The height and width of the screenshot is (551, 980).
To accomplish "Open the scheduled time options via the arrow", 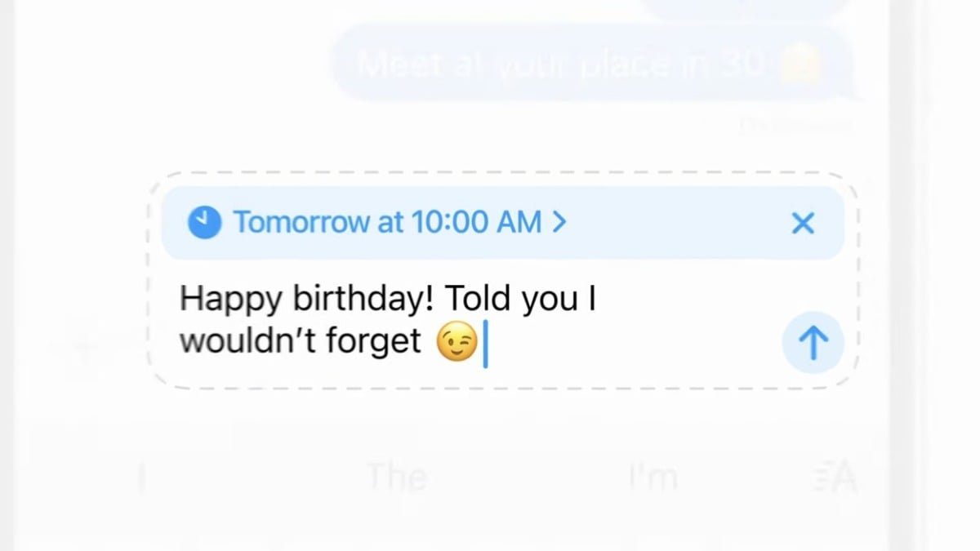I will pyautogui.click(x=559, y=221).
